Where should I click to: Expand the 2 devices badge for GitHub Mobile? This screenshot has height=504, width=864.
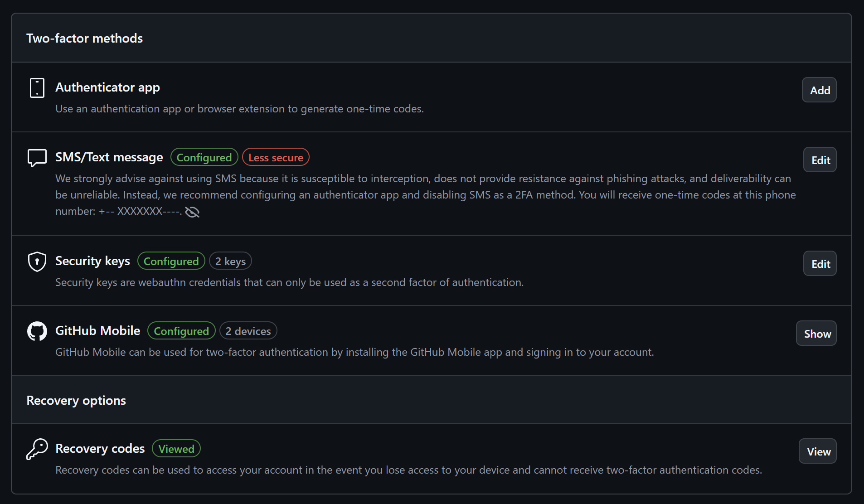click(x=248, y=330)
